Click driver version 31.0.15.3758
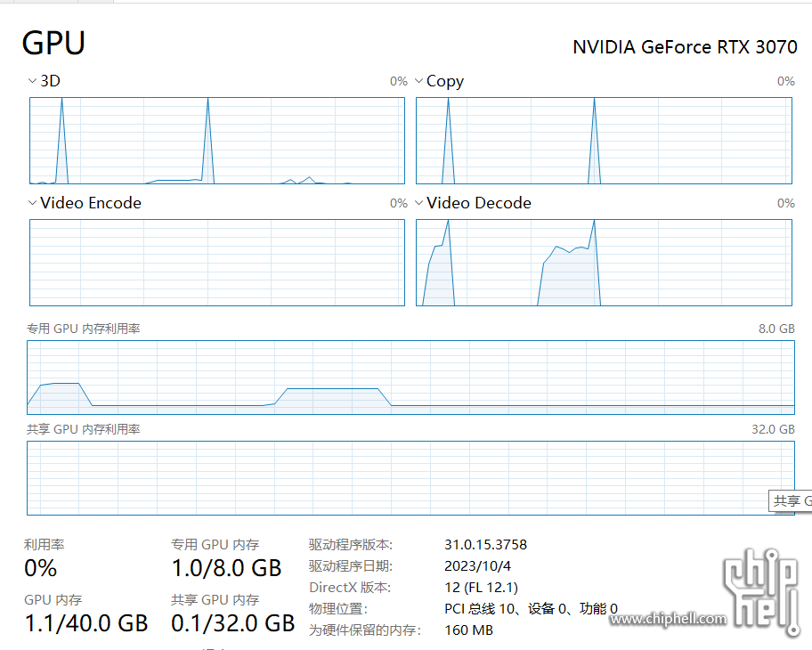This screenshot has height=650, width=812. pos(486,544)
